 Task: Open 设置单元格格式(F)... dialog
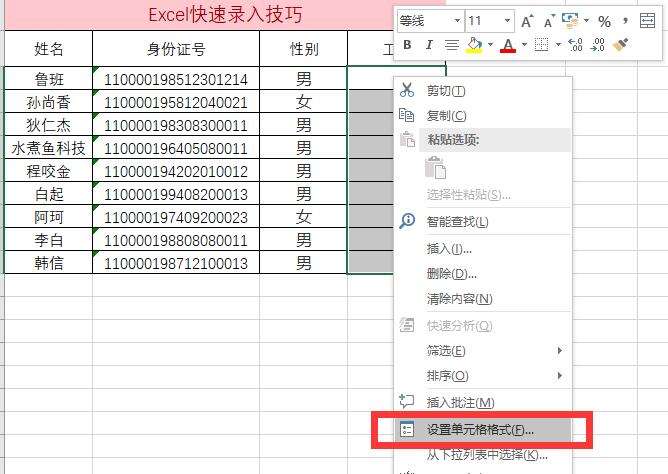(x=484, y=430)
